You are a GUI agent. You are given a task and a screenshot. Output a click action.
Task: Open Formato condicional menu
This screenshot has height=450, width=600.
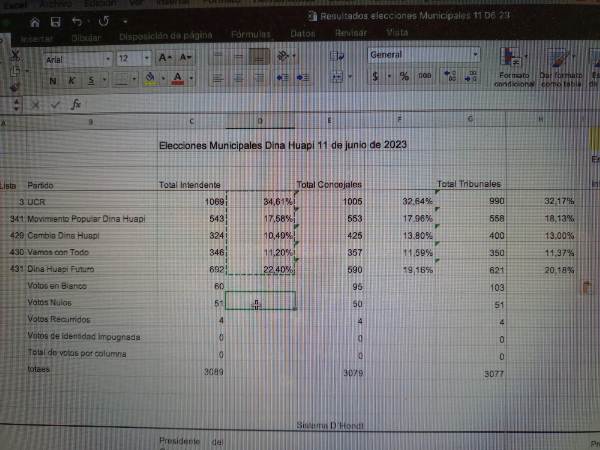click(514, 68)
